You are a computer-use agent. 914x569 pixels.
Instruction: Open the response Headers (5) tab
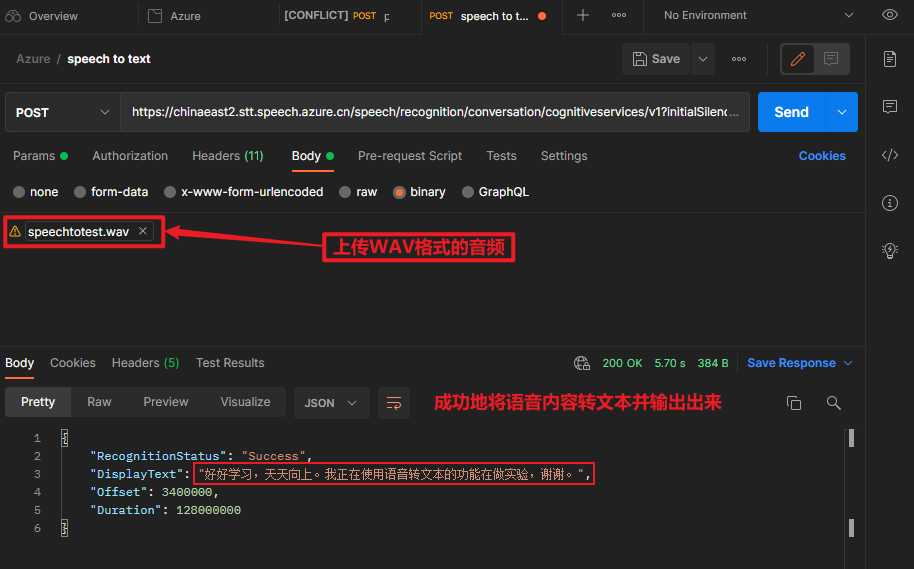(x=145, y=363)
